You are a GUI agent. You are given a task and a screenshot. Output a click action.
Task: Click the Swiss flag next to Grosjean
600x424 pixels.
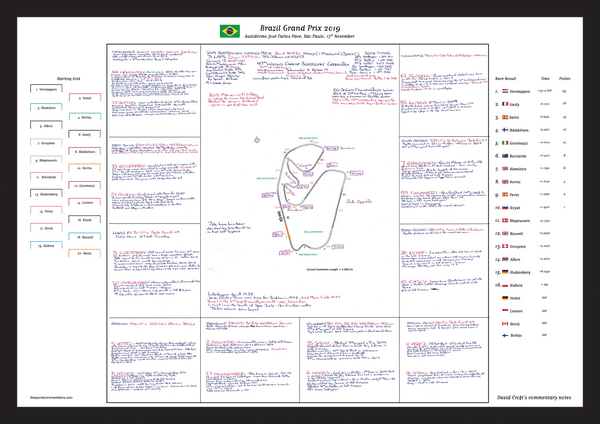[505, 246]
